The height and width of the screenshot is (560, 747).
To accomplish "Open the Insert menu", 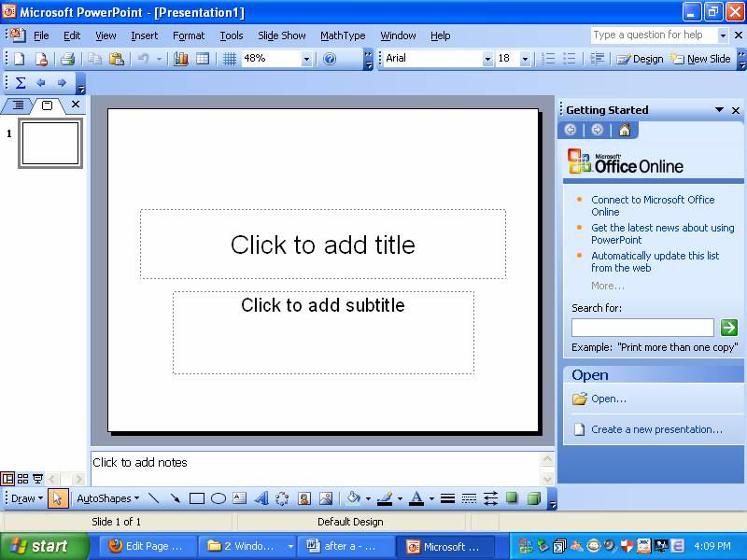I will [145, 35].
